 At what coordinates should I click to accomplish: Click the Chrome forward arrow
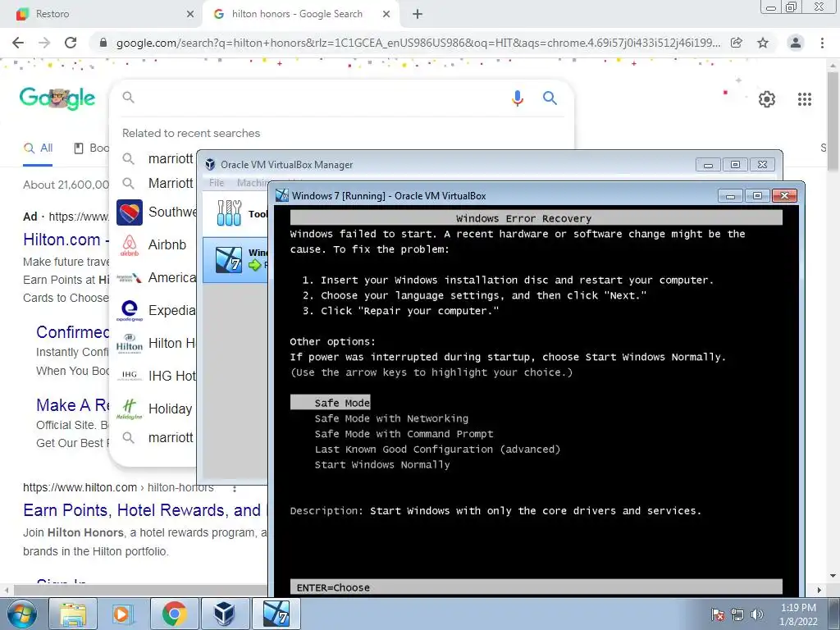(44, 43)
